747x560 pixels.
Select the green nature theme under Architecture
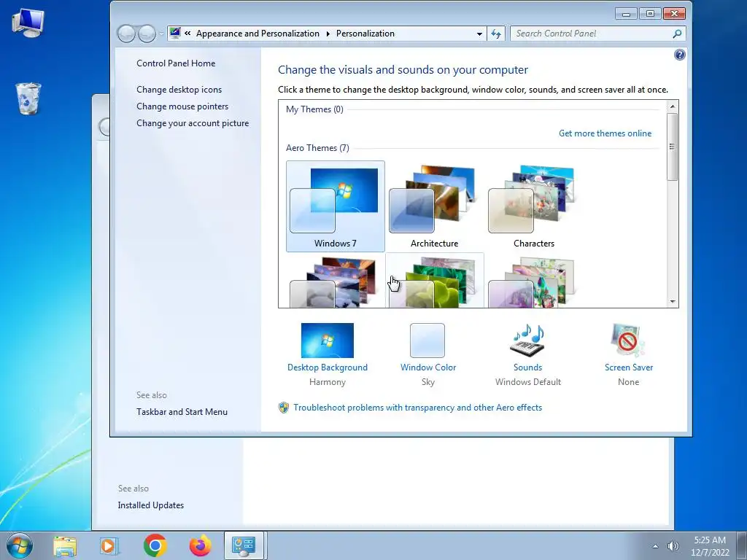click(435, 281)
